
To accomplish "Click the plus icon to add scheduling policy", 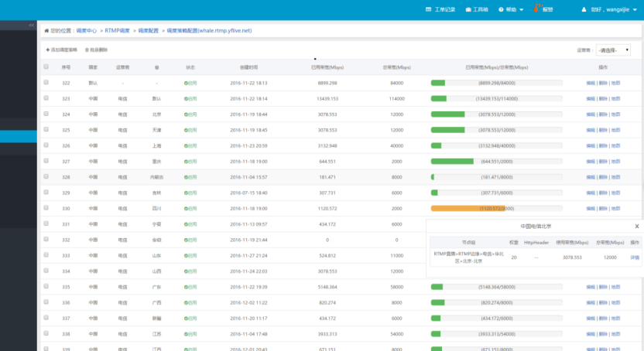I will [x=48, y=50].
